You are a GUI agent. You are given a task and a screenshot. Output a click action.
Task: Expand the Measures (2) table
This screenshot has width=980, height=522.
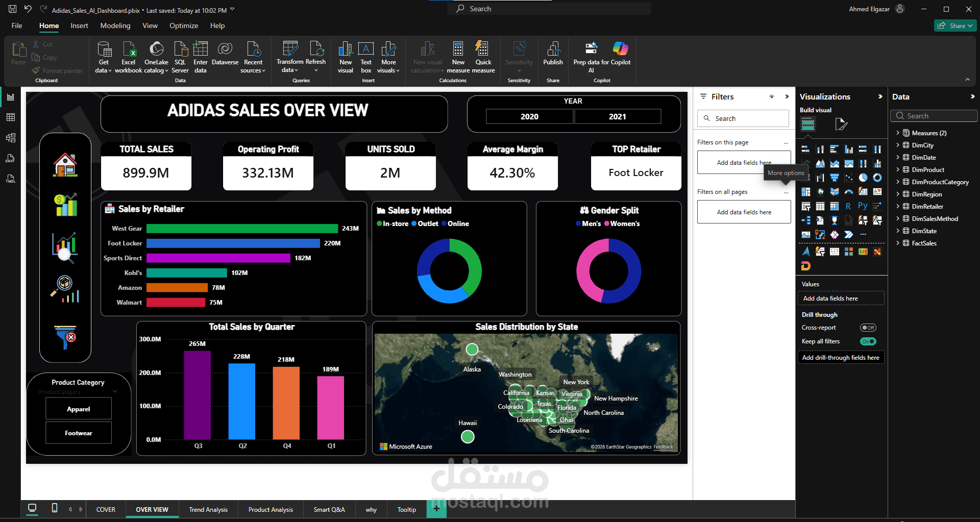click(x=898, y=133)
